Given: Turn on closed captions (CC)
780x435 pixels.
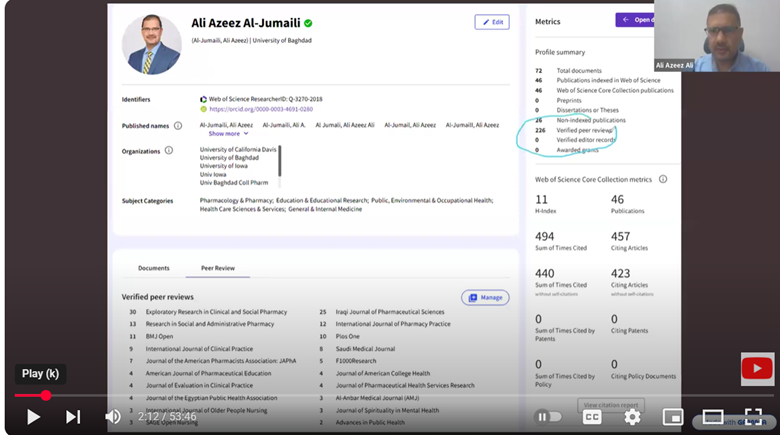Looking at the screenshot, I should (591, 417).
